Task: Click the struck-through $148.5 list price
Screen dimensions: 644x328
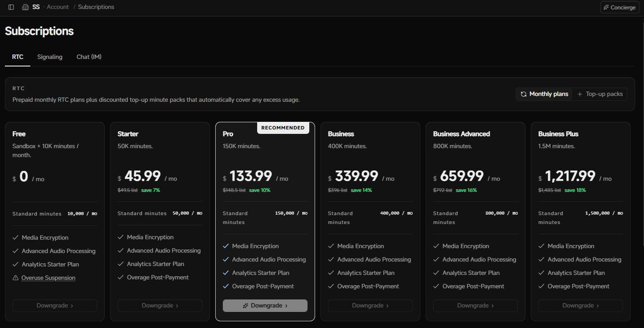Action: (x=234, y=190)
